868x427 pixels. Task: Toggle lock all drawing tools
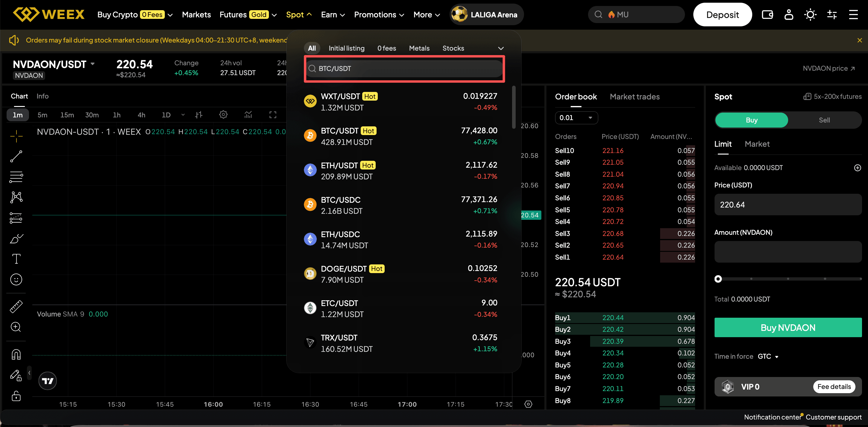(16, 396)
